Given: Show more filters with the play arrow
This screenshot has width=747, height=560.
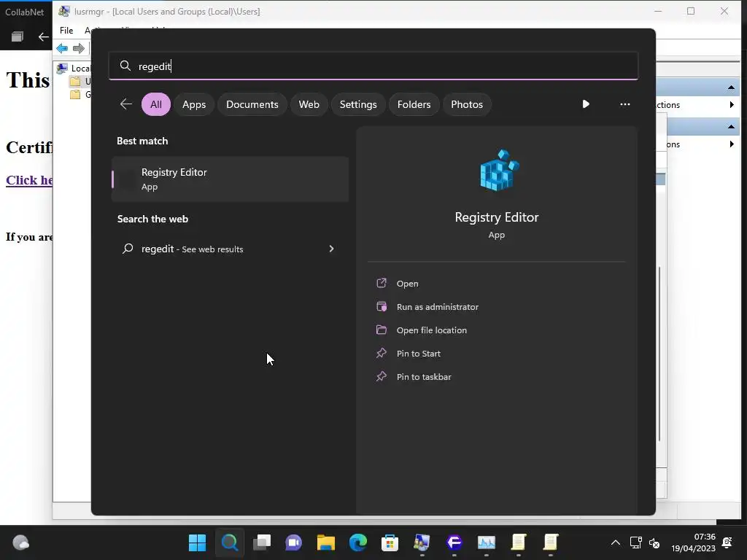Looking at the screenshot, I should (586, 104).
